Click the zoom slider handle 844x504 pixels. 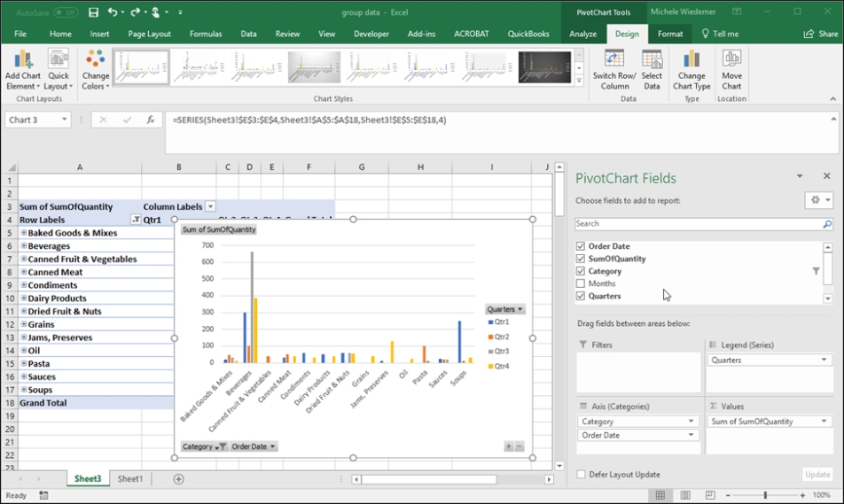click(765, 495)
